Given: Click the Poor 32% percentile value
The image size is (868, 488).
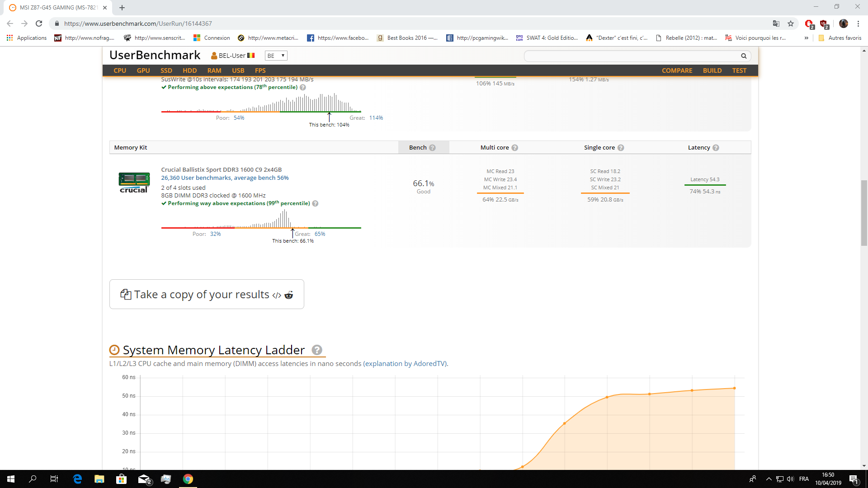Looking at the screenshot, I should pos(215,234).
